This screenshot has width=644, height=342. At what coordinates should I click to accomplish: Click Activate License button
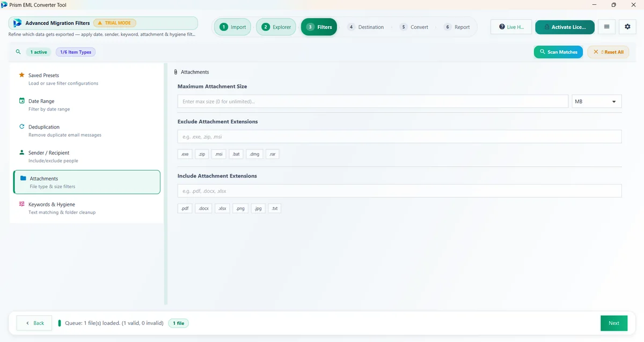point(565,27)
